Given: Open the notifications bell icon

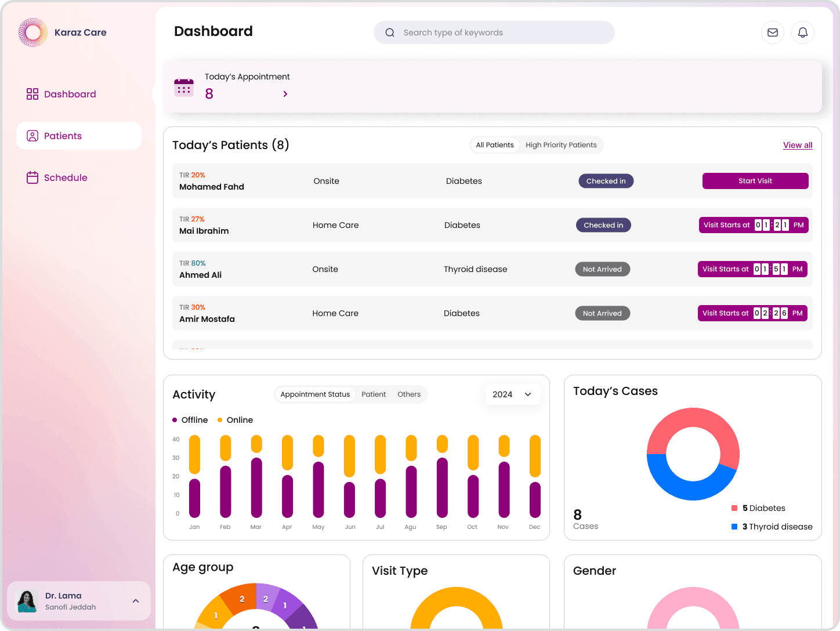Looking at the screenshot, I should pos(803,32).
